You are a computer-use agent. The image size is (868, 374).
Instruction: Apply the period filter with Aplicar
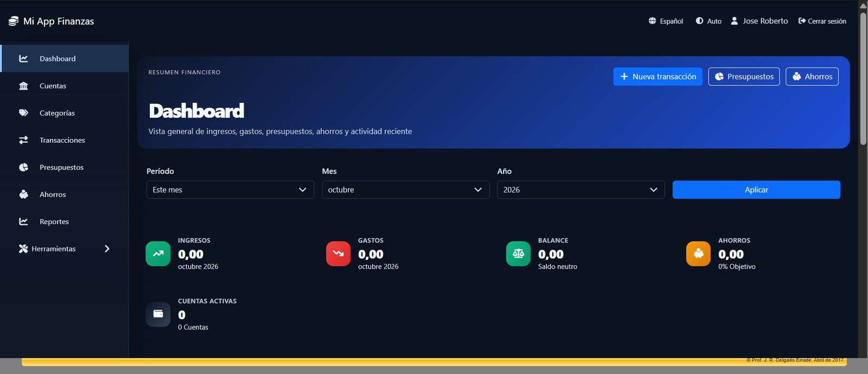(756, 190)
